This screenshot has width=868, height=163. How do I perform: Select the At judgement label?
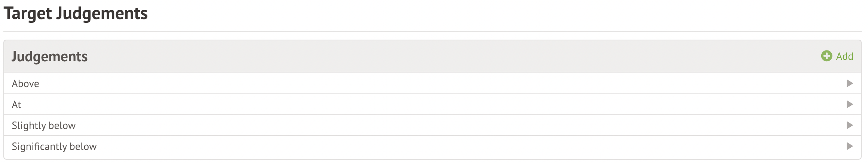[x=16, y=105]
